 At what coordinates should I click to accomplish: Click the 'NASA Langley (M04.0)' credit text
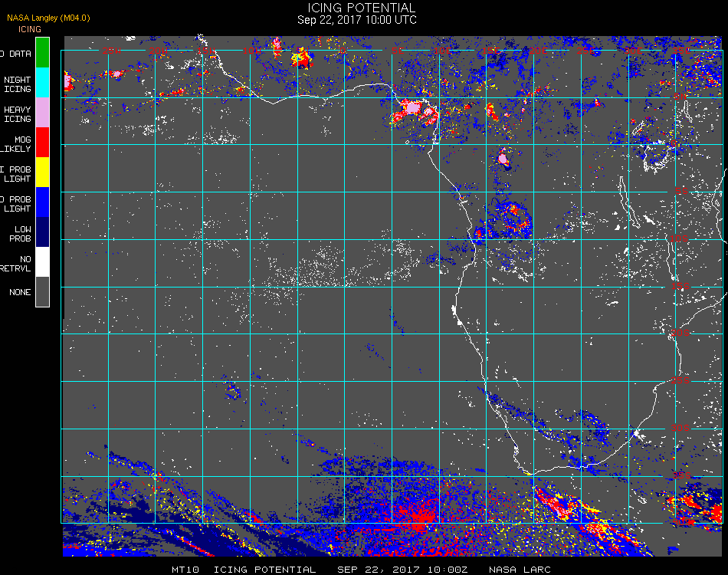click(x=48, y=18)
